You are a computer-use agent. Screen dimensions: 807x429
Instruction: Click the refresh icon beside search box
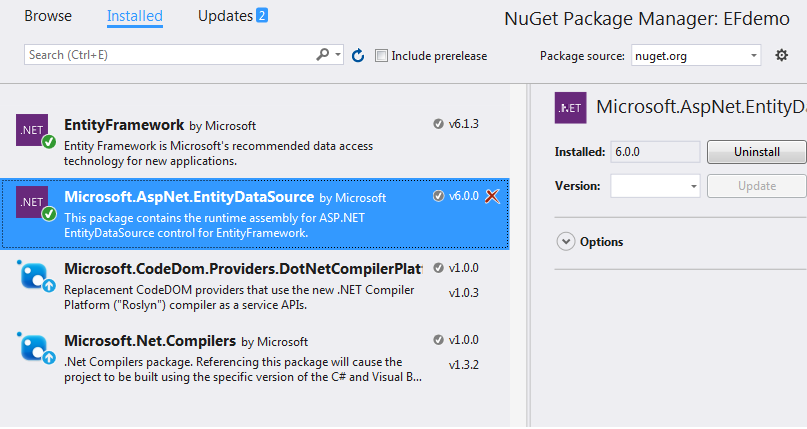pos(358,55)
